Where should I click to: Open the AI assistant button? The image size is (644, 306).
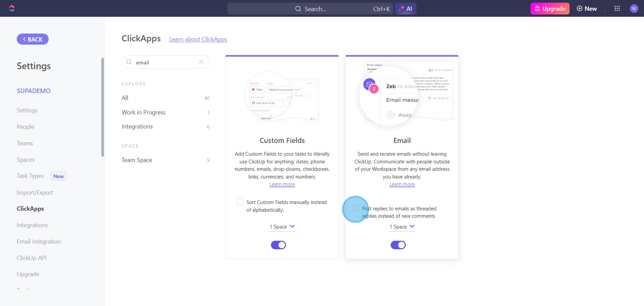(406, 9)
